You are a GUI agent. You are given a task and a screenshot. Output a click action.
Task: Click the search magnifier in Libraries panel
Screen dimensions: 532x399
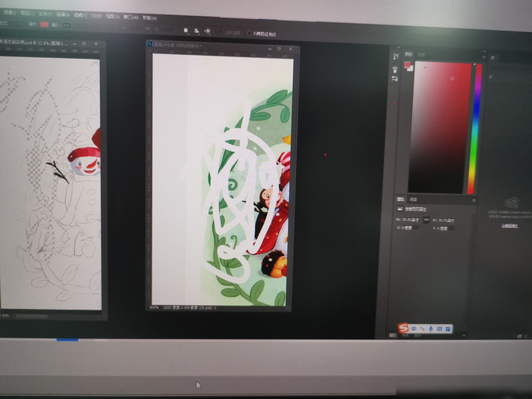[x=490, y=77]
